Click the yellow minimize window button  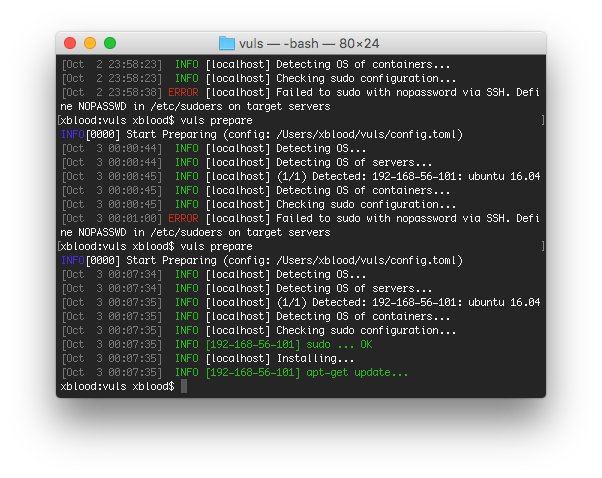[90, 43]
